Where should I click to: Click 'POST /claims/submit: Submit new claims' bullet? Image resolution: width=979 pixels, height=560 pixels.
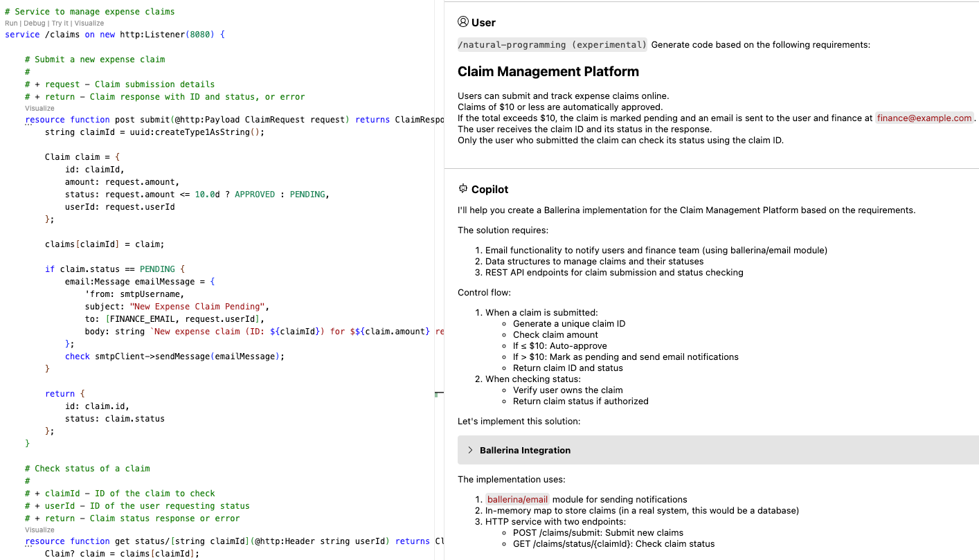point(598,532)
